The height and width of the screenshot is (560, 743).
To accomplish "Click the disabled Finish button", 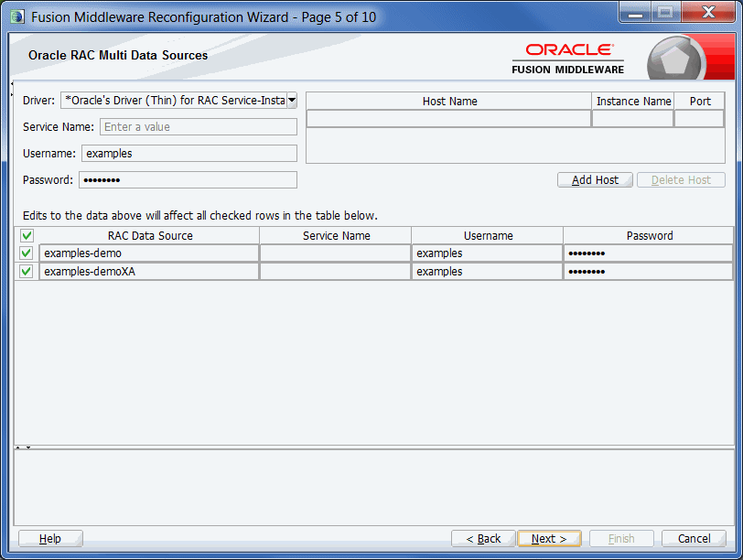I will [x=621, y=539].
